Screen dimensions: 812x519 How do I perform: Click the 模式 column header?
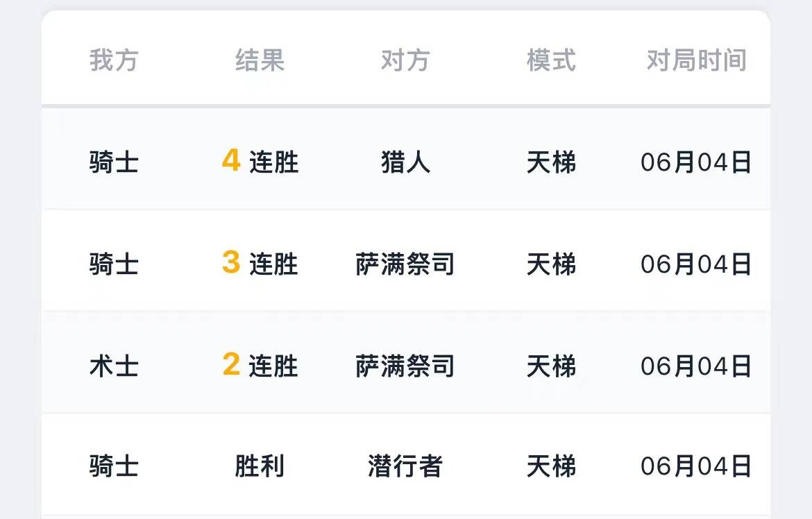[x=551, y=60]
